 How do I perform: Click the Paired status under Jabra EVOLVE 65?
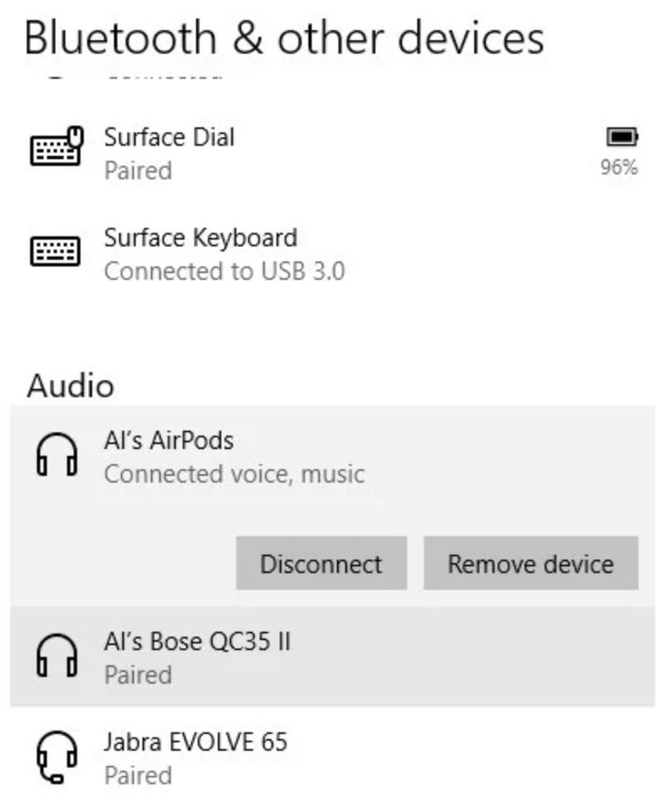pyautogui.click(x=137, y=775)
